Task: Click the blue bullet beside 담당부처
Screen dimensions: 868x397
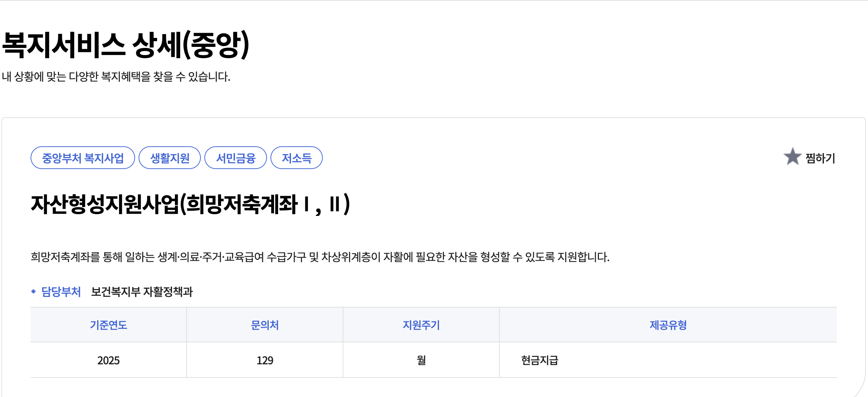Action: point(33,291)
